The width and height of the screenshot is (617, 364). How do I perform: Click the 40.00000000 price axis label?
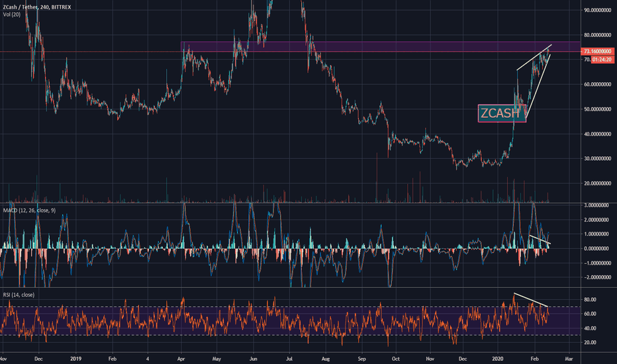point(597,134)
